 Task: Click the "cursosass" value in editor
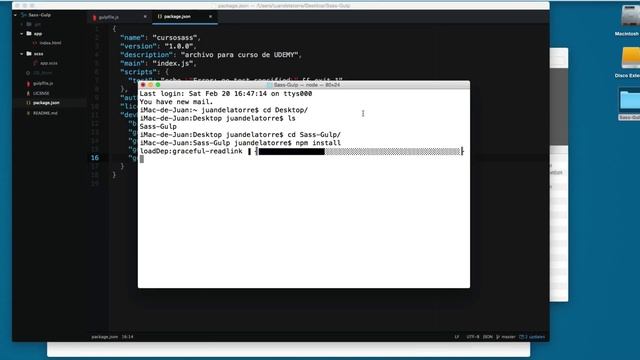tap(175, 38)
